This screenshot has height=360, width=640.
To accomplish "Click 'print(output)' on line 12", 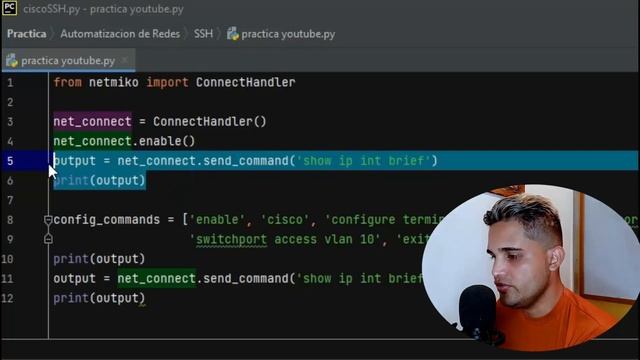I will click(x=99, y=298).
